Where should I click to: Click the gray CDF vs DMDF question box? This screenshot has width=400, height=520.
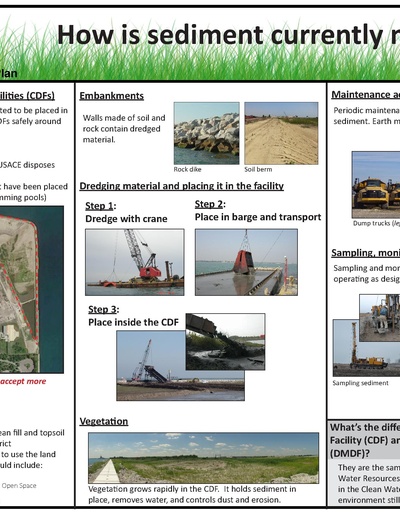coord(364,463)
